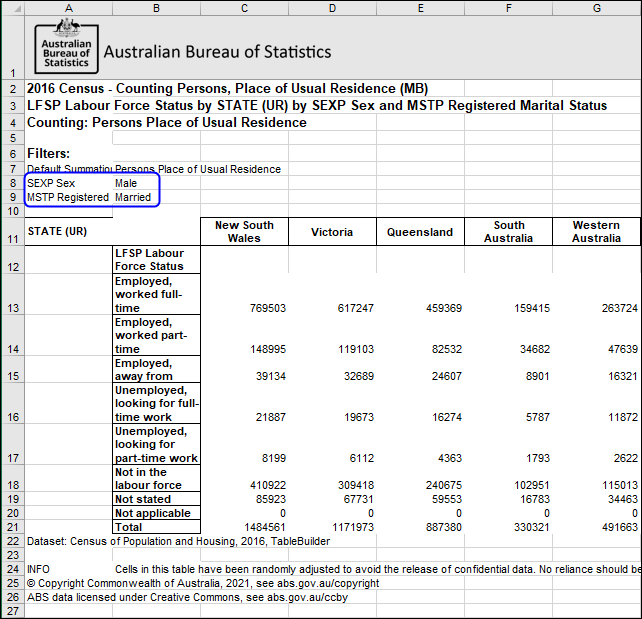Click the Australian Bureau of Statistics logo

(67, 47)
